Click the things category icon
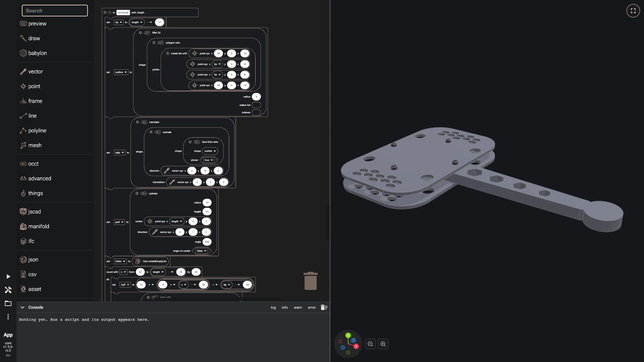The image size is (644, 362). (23, 193)
